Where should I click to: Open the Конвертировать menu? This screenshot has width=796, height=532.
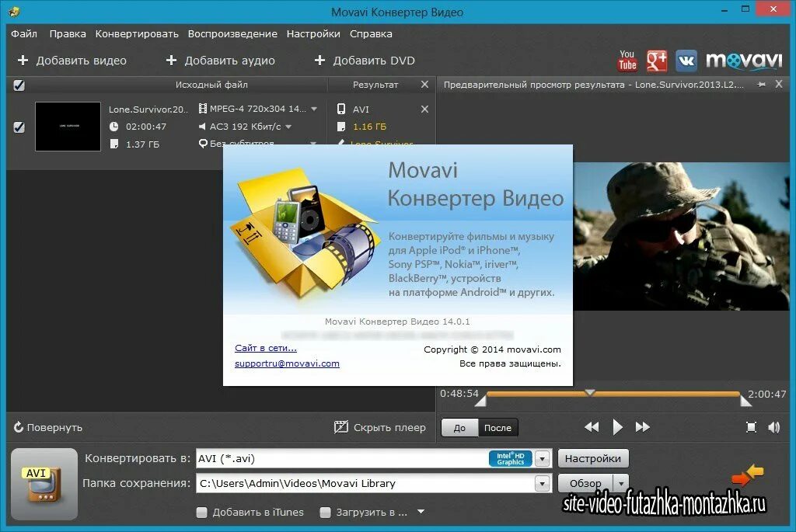pyautogui.click(x=137, y=33)
